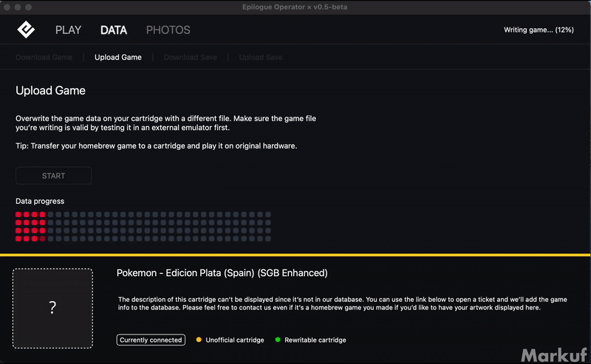Click the Unofficial cartridge label
The image size is (591, 364).
[235, 340]
